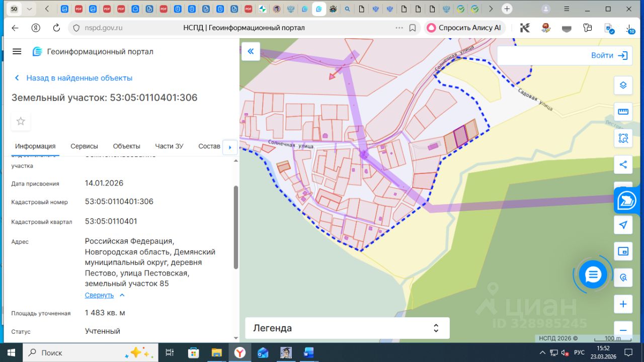The image size is (644, 362).
Task: Open the browser tab list dropdown
Action: pyautogui.click(x=30, y=9)
